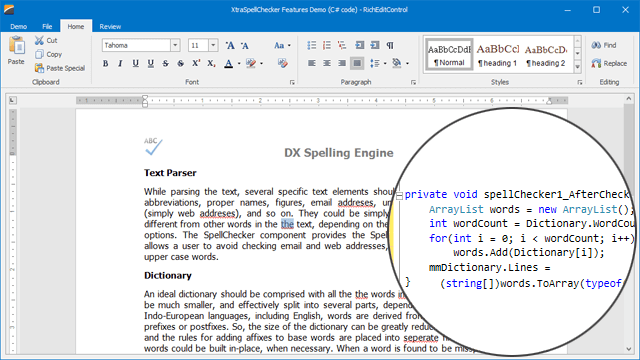Screen dimensions: 640x360
Task: Click the increase indent icon
Action: click(375, 45)
